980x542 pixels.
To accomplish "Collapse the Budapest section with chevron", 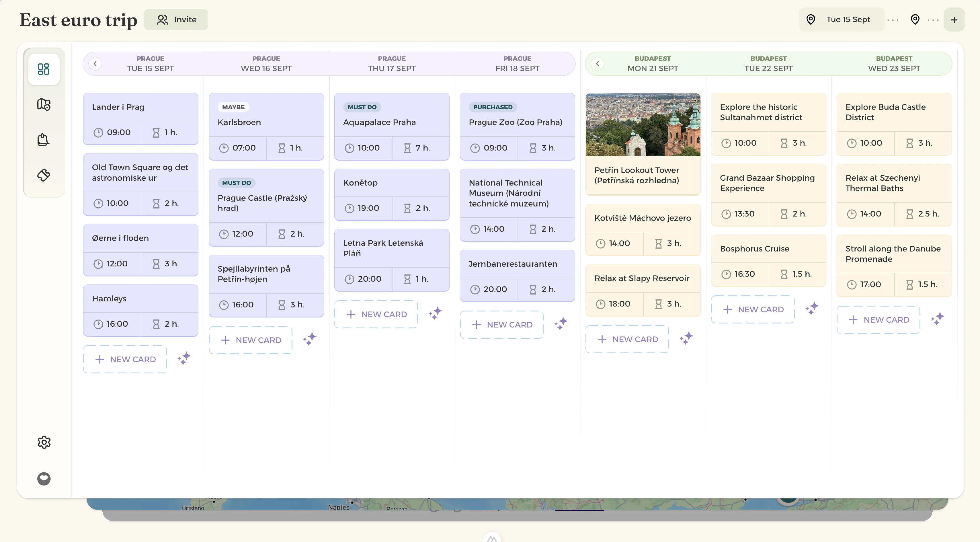I will [x=598, y=63].
